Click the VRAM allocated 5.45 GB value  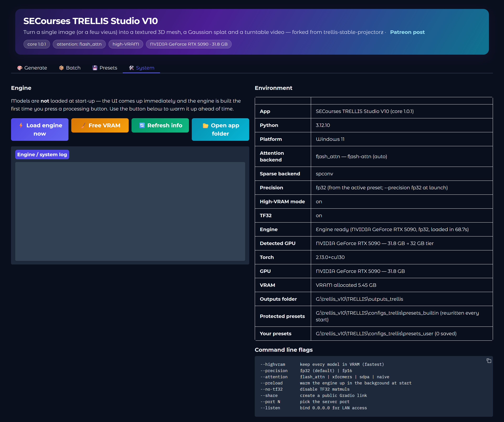[x=346, y=285]
